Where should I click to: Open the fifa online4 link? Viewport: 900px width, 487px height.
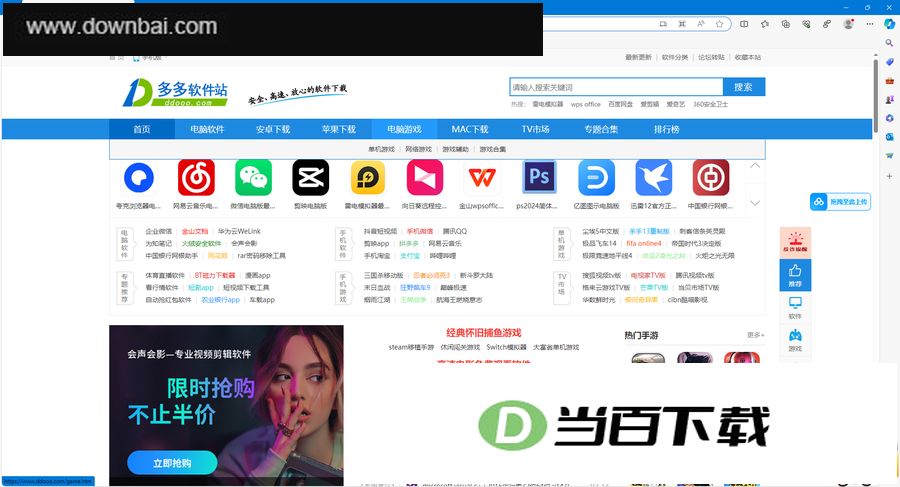click(x=643, y=244)
